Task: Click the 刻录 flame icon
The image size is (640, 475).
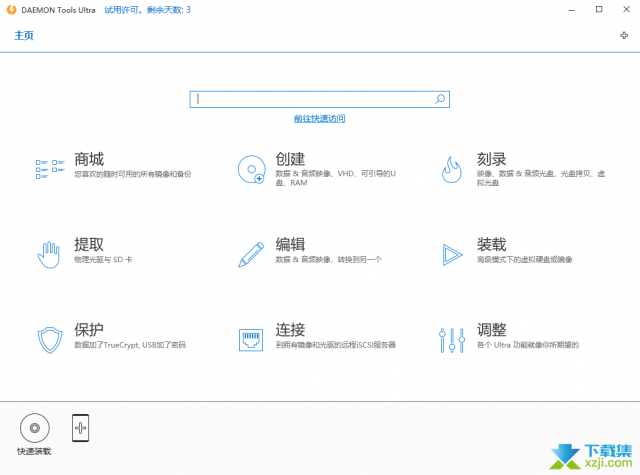Action: [x=452, y=170]
